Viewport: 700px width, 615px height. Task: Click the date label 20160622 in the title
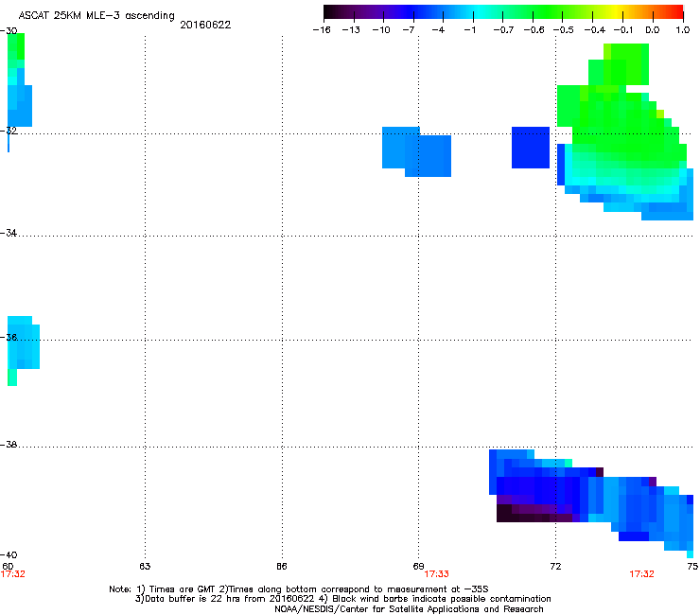click(x=205, y=25)
